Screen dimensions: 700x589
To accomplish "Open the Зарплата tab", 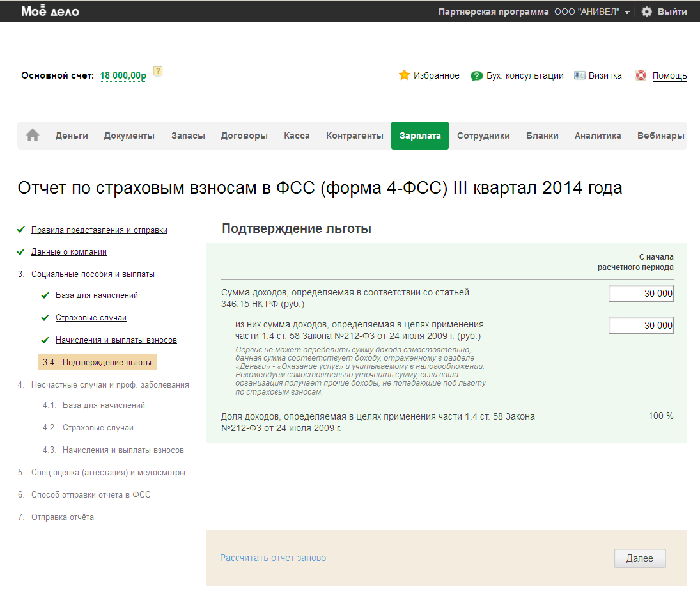I will pos(420,136).
